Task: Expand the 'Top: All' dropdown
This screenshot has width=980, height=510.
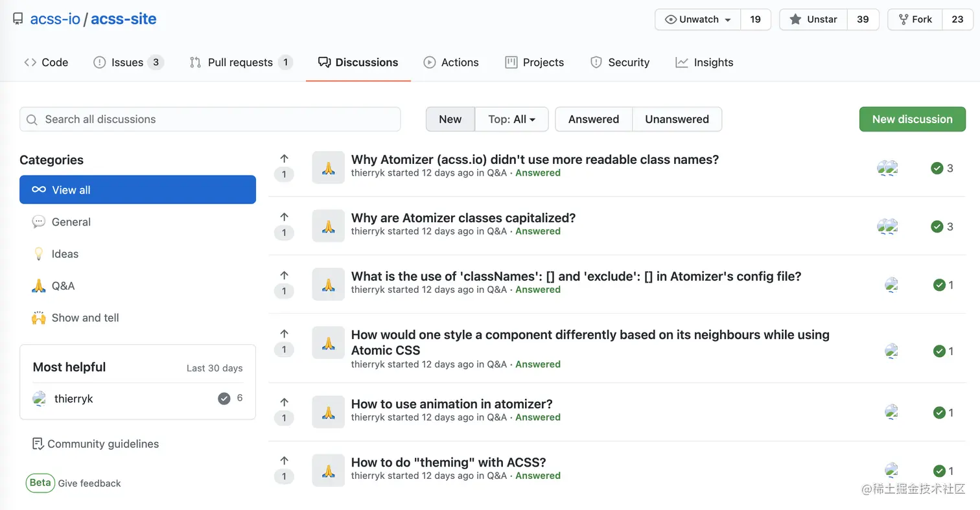Action: click(511, 119)
